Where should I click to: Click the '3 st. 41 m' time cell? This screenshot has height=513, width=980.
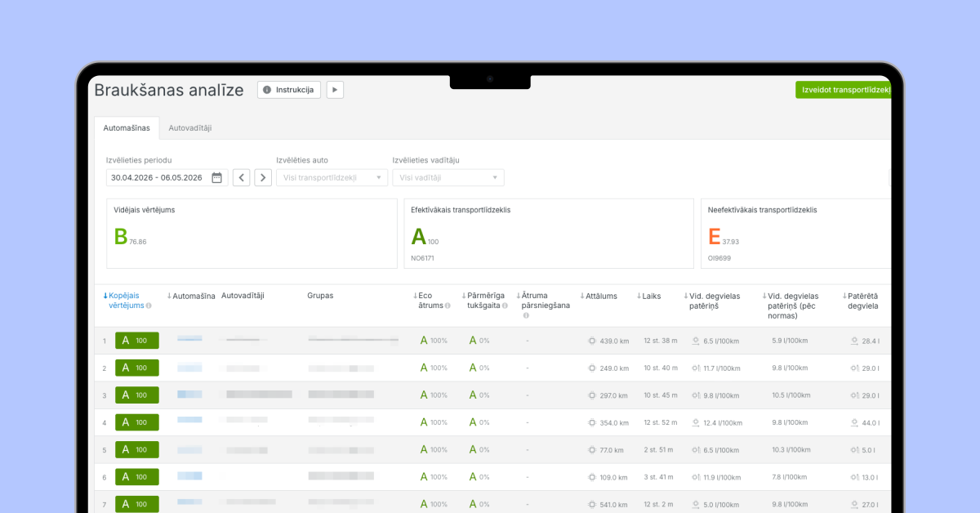point(658,477)
